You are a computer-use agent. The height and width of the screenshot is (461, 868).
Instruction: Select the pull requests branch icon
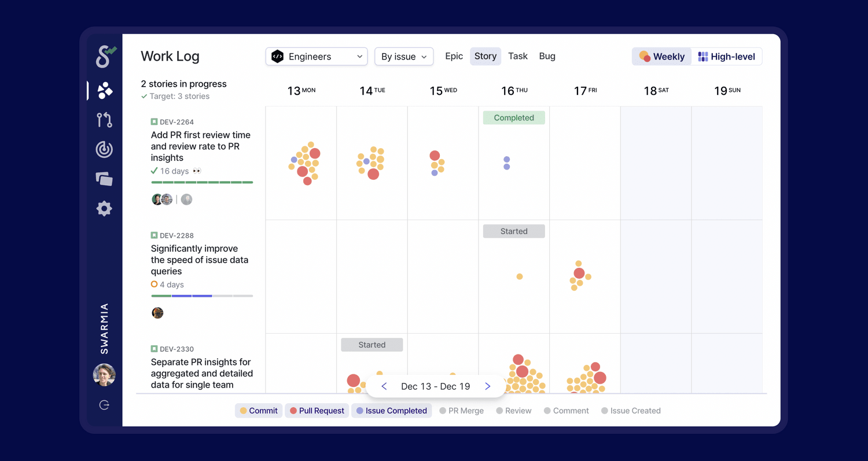[104, 120]
